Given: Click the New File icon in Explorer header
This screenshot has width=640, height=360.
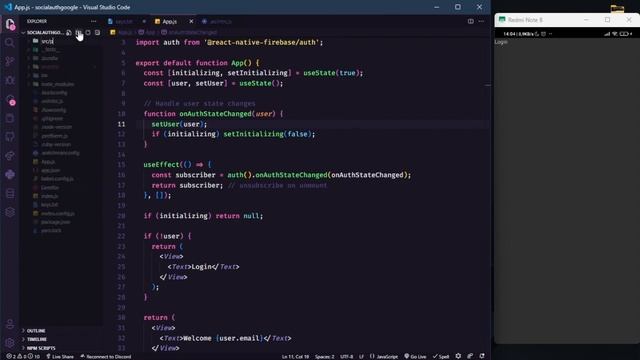Looking at the screenshot, I should pyautogui.click(x=69, y=32).
